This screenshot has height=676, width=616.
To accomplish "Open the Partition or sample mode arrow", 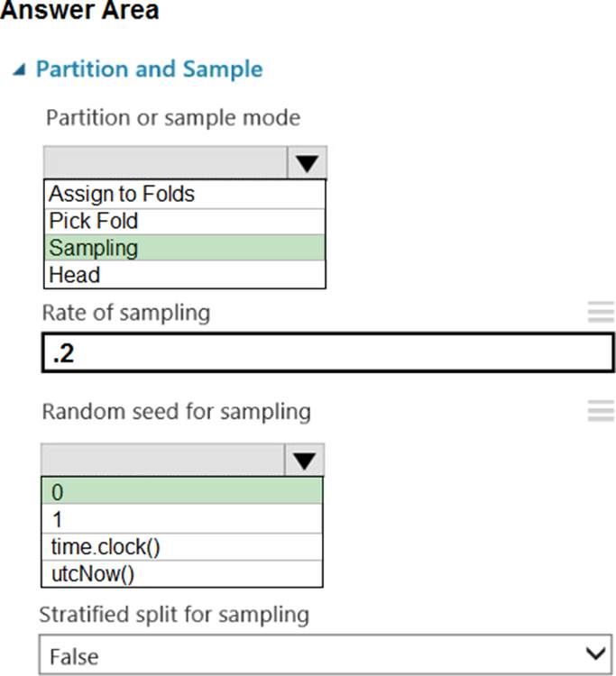I will (307, 163).
